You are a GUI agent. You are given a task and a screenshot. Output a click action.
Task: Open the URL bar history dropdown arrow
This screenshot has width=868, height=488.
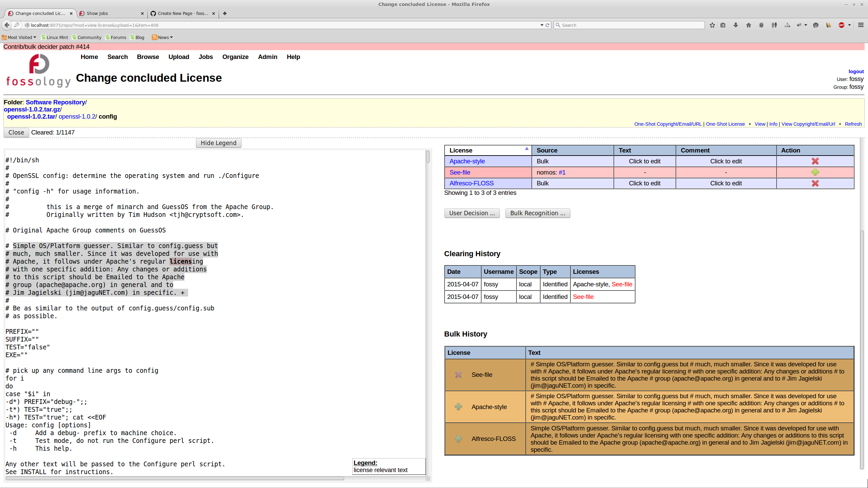[541, 25]
